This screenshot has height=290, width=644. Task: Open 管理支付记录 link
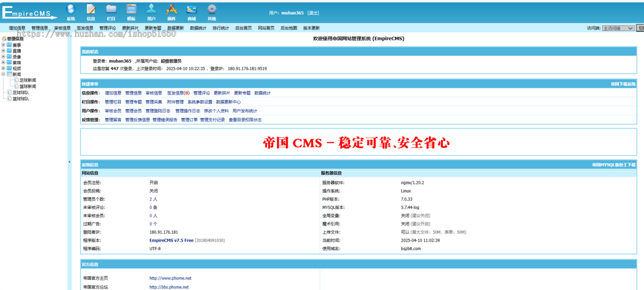tap(213, 120)
